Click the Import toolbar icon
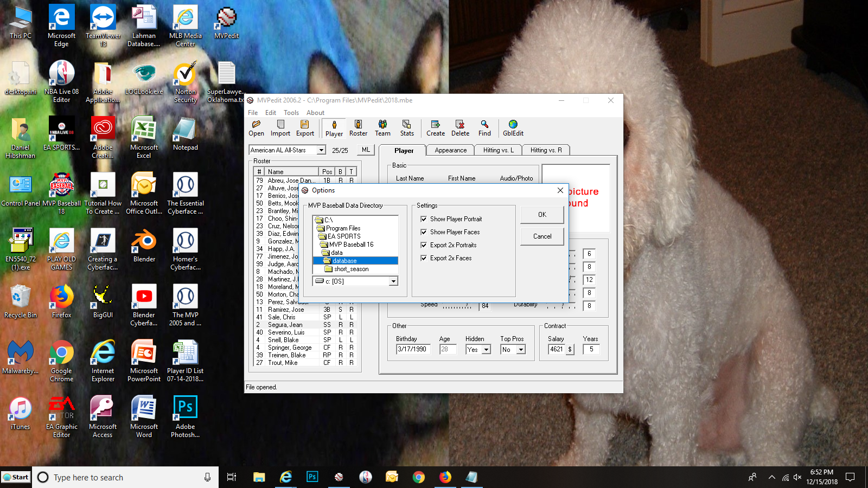 (x=280, y=128)
